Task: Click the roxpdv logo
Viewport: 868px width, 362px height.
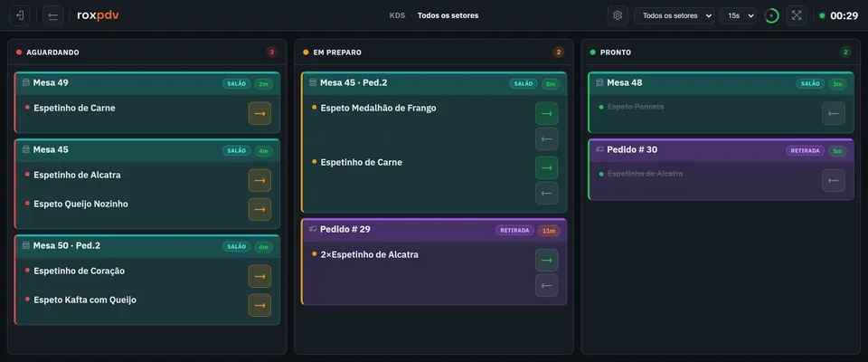Action: [x=98, y=15]
